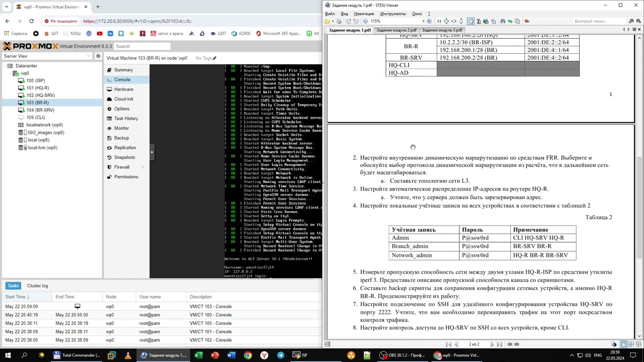The height and width of the screenshot is (362, 644).
Task: Collapse the Datacenter tree node
Action: [6, 66]
